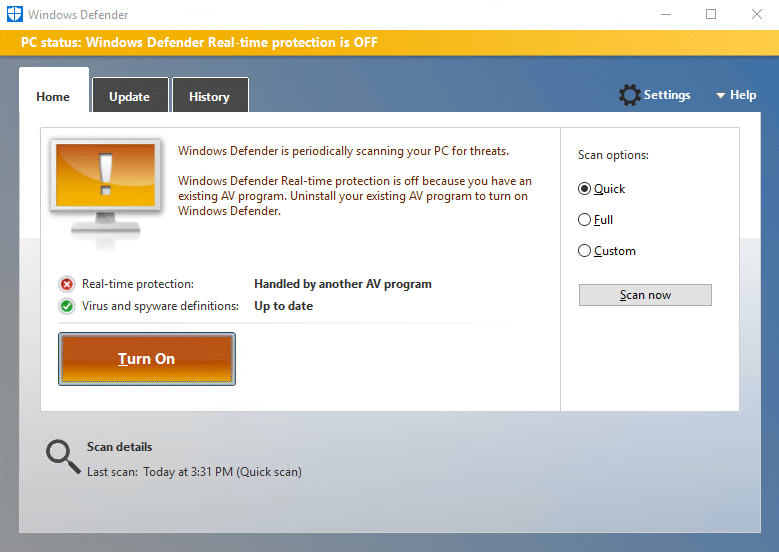Viewport: 779px width, 552px height.
Task: Click the magnifying glass Scan details icon
Action: (x=63, y=457)
